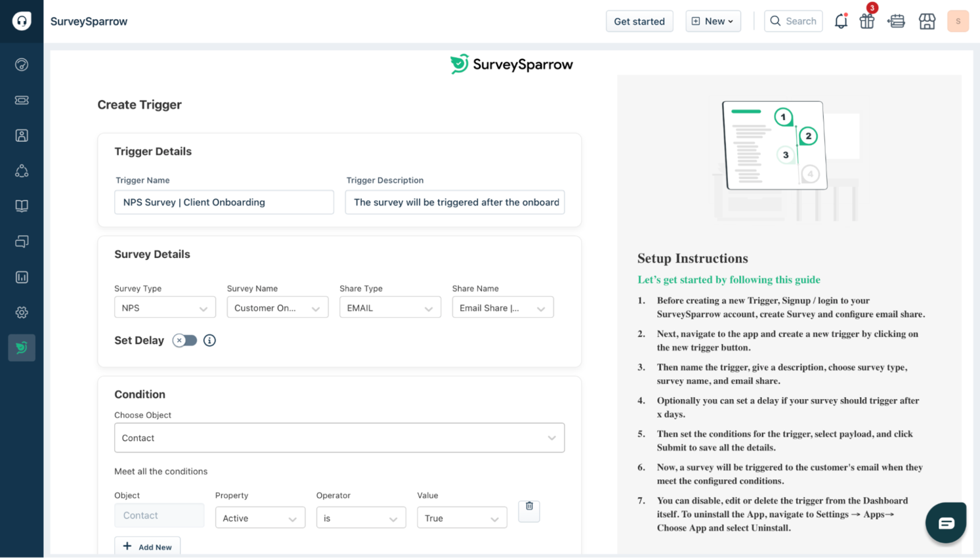Click the SurveySparrow title in top bar
This screenshot has height=558, width=980.
(89, 21)
